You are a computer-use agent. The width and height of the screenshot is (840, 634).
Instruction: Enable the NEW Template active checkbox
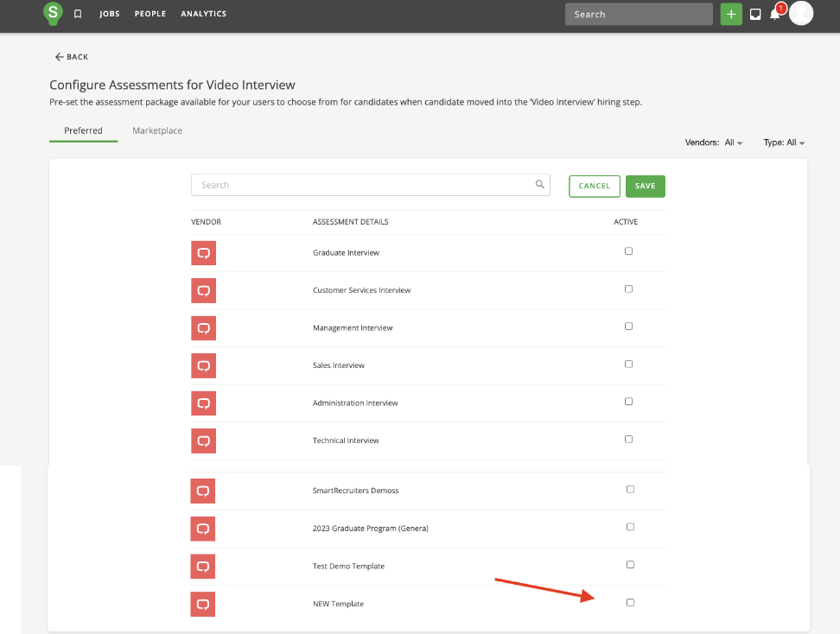coord(630,602)
